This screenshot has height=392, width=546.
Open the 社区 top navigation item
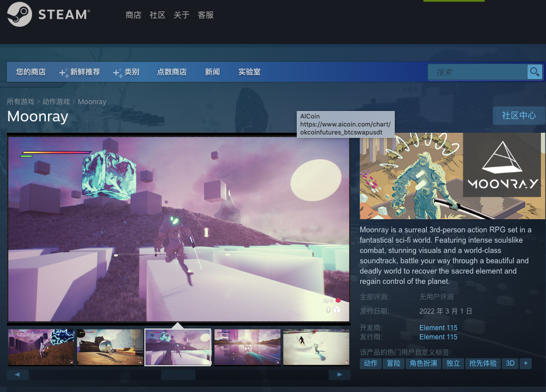click(x=158, y=15)
